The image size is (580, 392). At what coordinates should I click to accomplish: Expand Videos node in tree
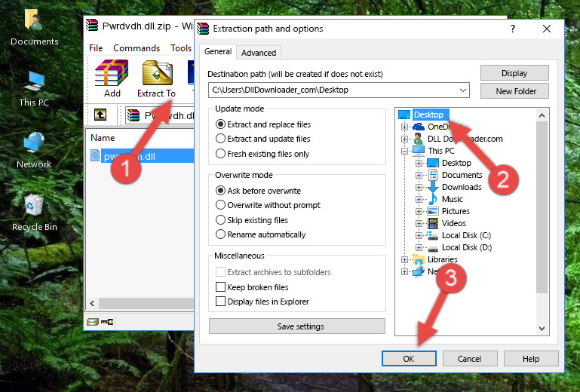[x=419, y=223]
